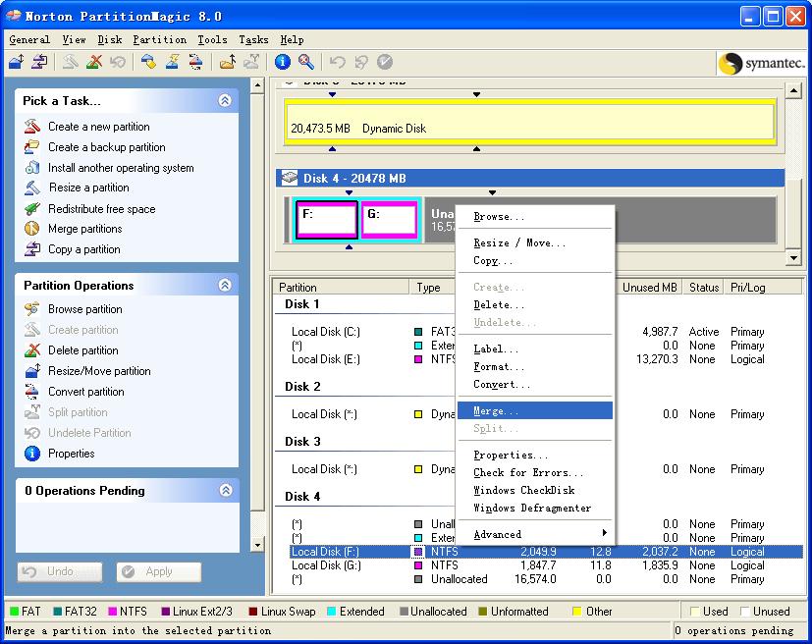Viewport: 812px width, 644px height.
Task: Open the Tools menu in menu bar
Action: (212, 40)
